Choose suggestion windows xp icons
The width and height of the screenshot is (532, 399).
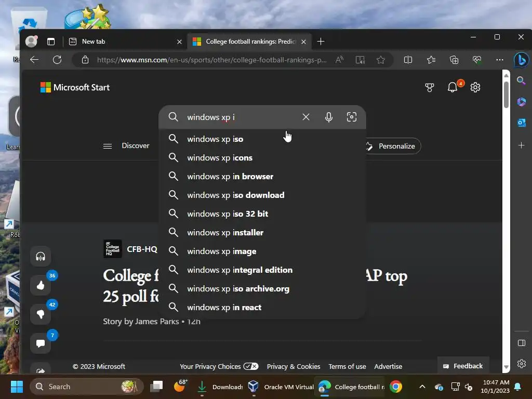click(x=262, y=158)
